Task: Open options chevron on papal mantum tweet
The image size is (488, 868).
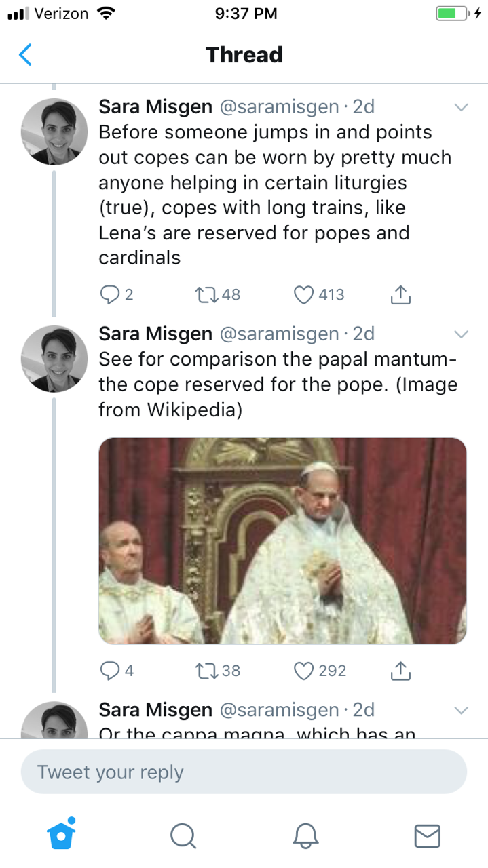Action: coord(461,334)
